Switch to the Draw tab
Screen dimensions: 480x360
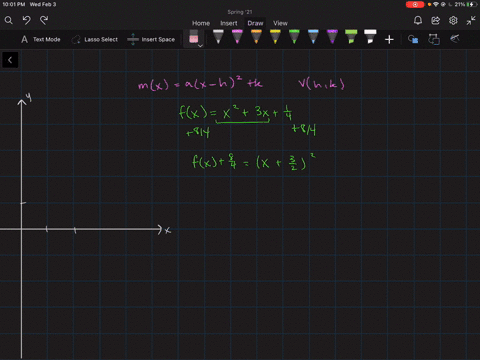(255, 23)
